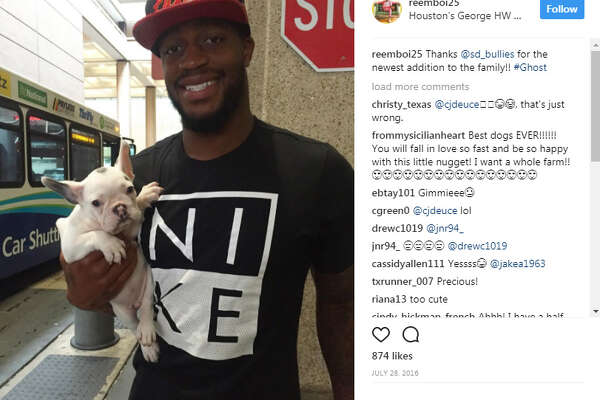The width and height of the screenshot is (600, 400).
Task: Open the frommysicilianheart profile
Action: (x=418, y=136)
